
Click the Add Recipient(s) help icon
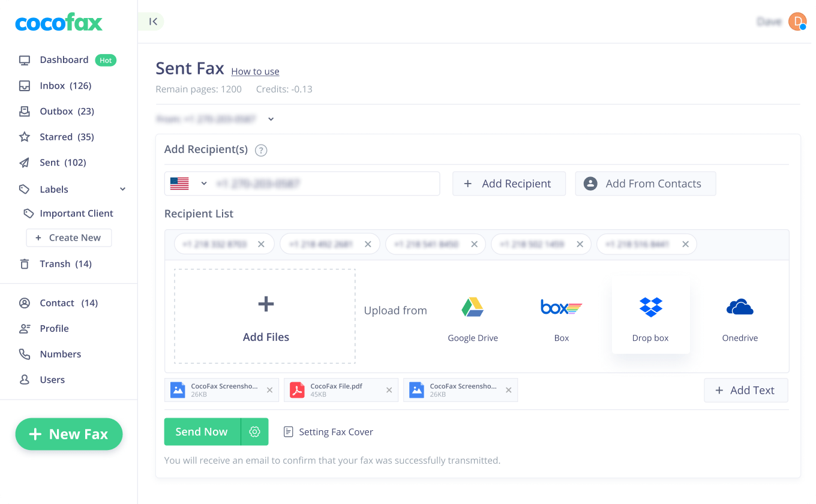coord(261,150)
